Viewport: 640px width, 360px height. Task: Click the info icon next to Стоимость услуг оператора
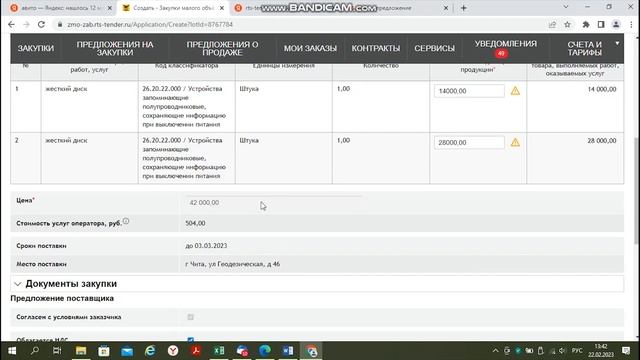(x=126, y=221)
